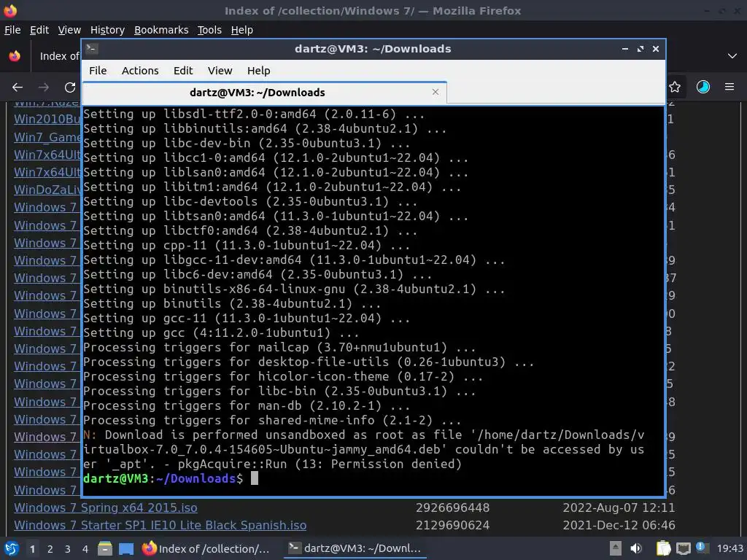Click show desktop panel icon

pyautogui.click(x=126, y=548)
